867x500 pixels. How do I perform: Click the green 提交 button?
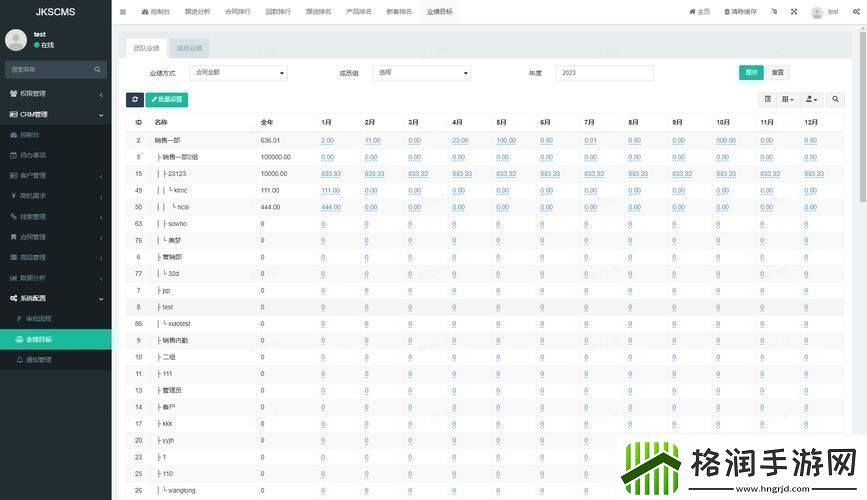point(751,72)
